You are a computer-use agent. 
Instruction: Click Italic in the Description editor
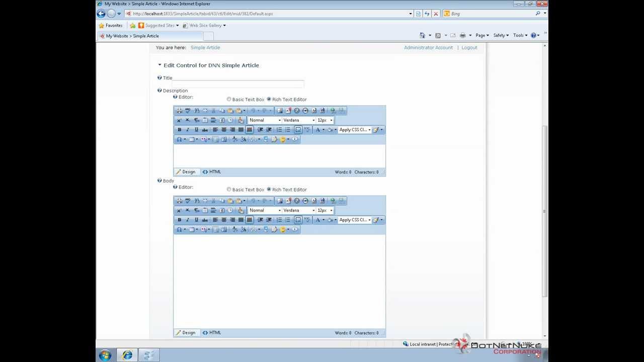(188, 130)
